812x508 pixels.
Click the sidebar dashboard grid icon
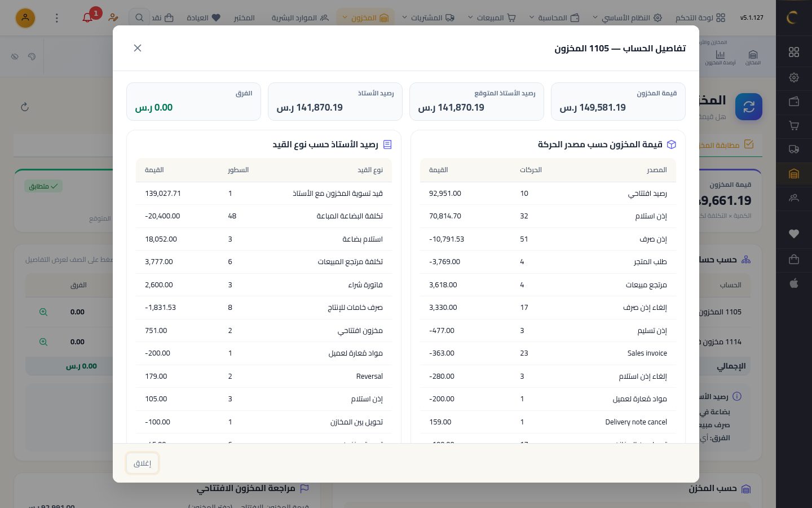(x=794, y=52)
